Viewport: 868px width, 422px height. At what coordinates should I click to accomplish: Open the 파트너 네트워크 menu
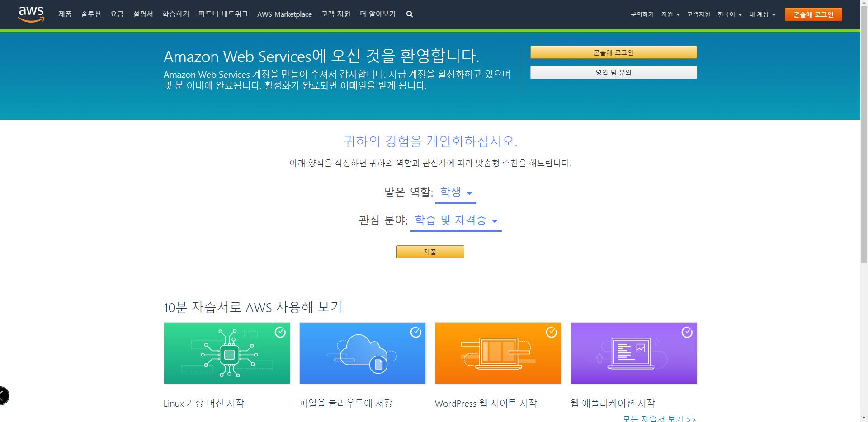pos(223,14)
